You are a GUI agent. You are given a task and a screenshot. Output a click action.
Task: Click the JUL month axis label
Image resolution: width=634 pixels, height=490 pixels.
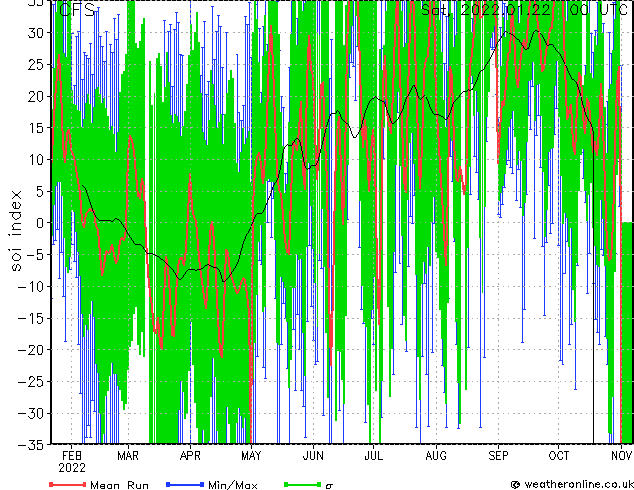[373, 456]
